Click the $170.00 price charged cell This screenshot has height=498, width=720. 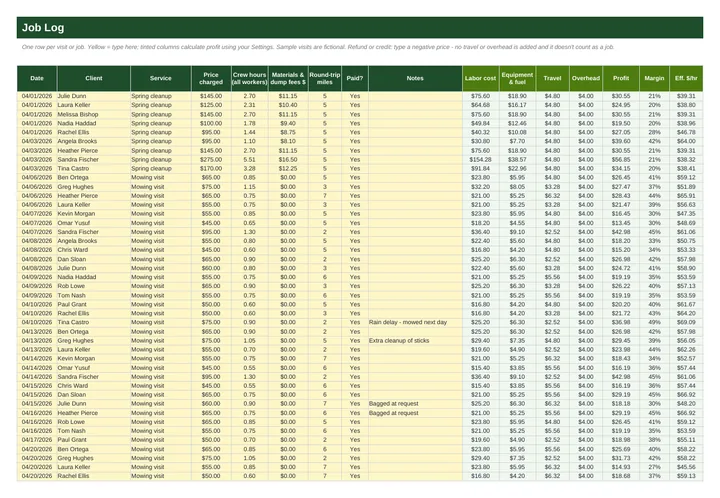211,168
